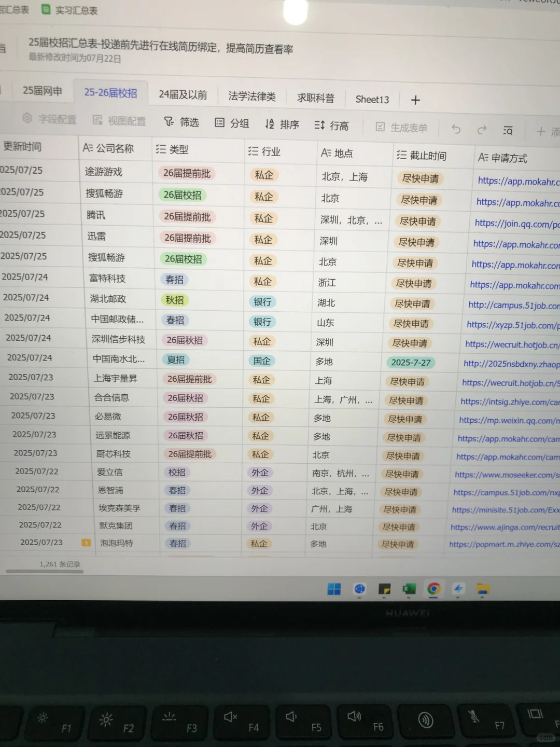Image resolution: width=560 pixels, height=747 pixels.
Task: Open 中国南水北调 2025nsbdxny link
Action: [x=511, y=364]
